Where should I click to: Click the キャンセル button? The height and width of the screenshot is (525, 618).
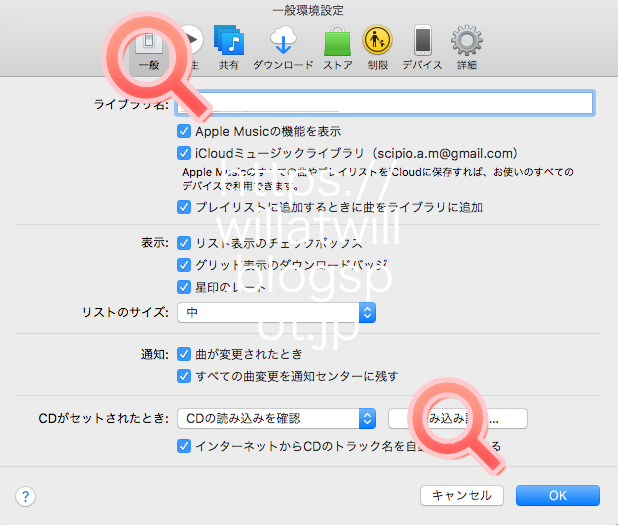(462, 495)
